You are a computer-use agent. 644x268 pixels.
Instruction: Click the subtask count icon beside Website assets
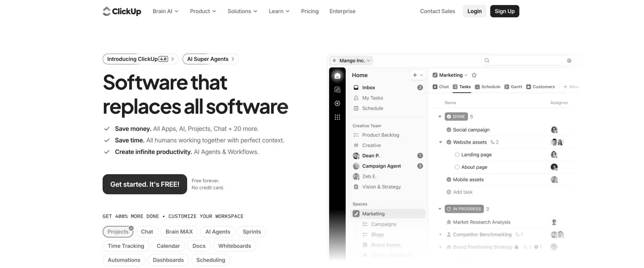click(x=492, y=142)
